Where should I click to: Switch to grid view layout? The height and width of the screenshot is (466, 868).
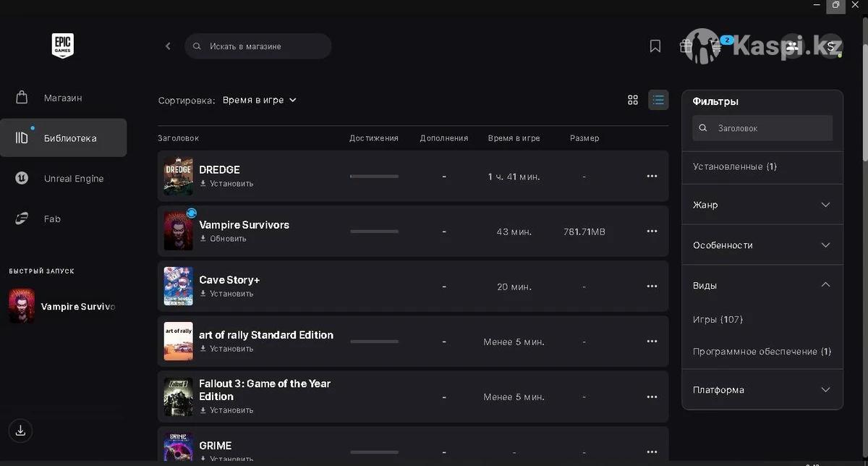click(633, 100)
